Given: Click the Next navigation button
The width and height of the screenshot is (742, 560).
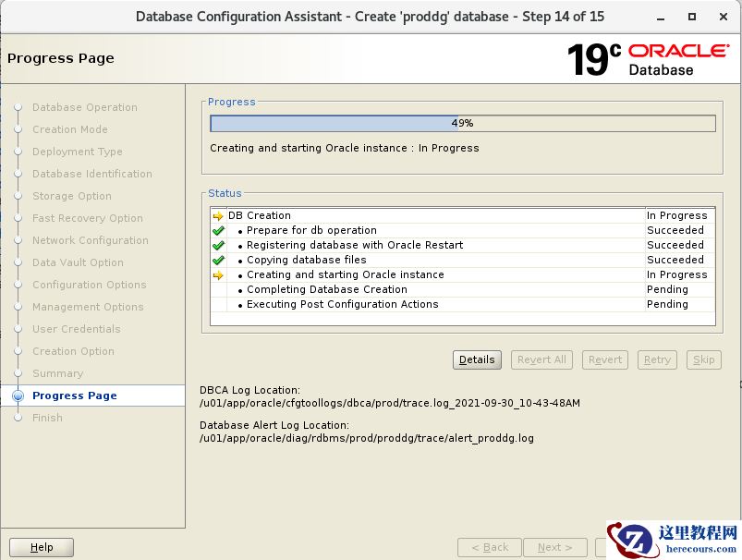Looking at the screenshot, I should [x=555, y=547].
